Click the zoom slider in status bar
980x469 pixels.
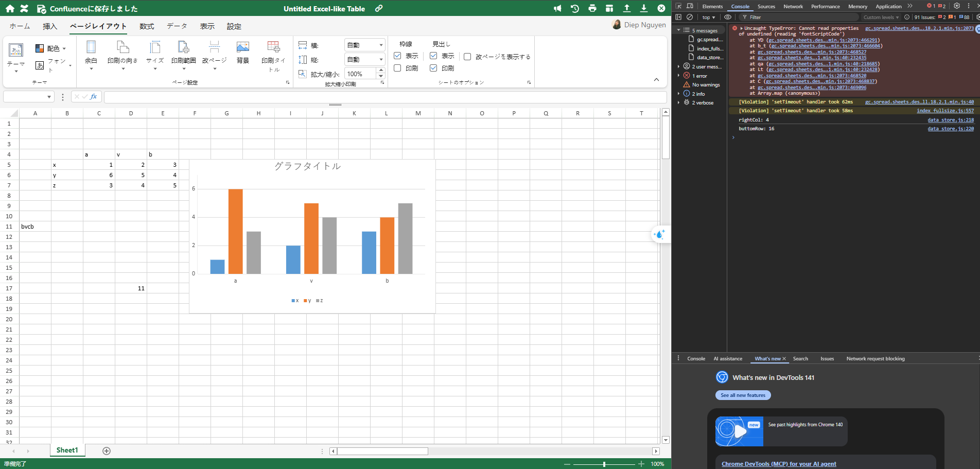coord(604,464)
